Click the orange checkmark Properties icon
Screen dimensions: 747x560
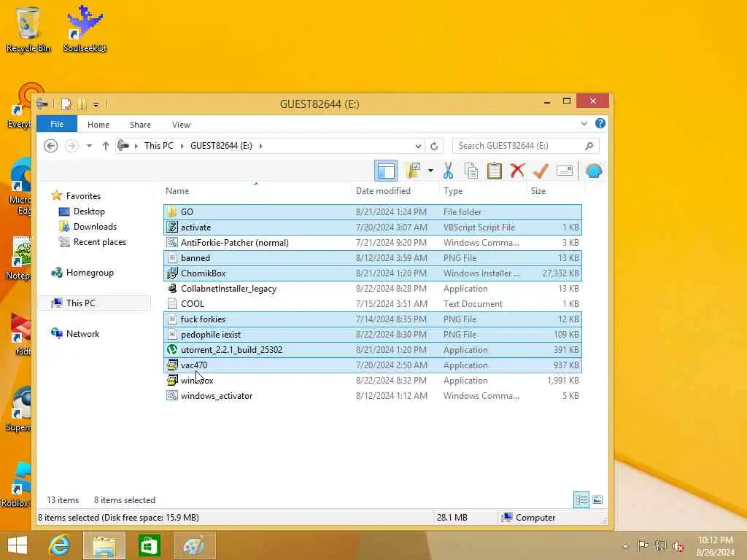point(541,171)
